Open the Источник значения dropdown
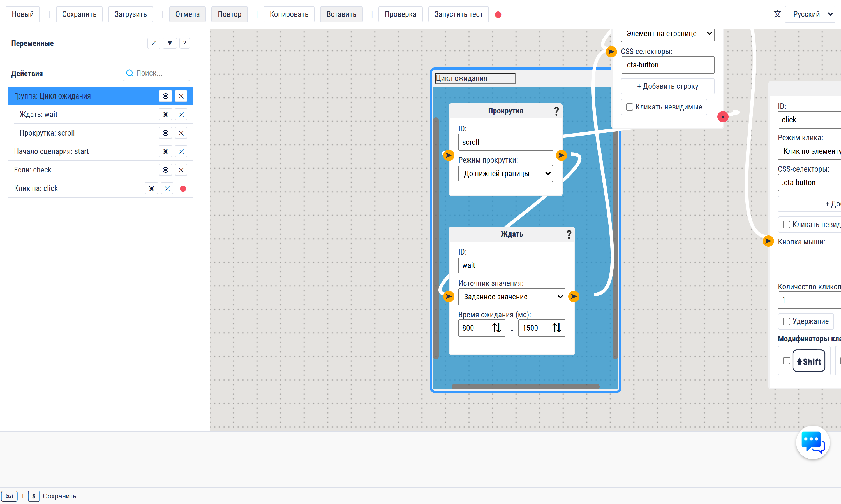The height and width of the screenshot is (504, 841). coord(512,297)
